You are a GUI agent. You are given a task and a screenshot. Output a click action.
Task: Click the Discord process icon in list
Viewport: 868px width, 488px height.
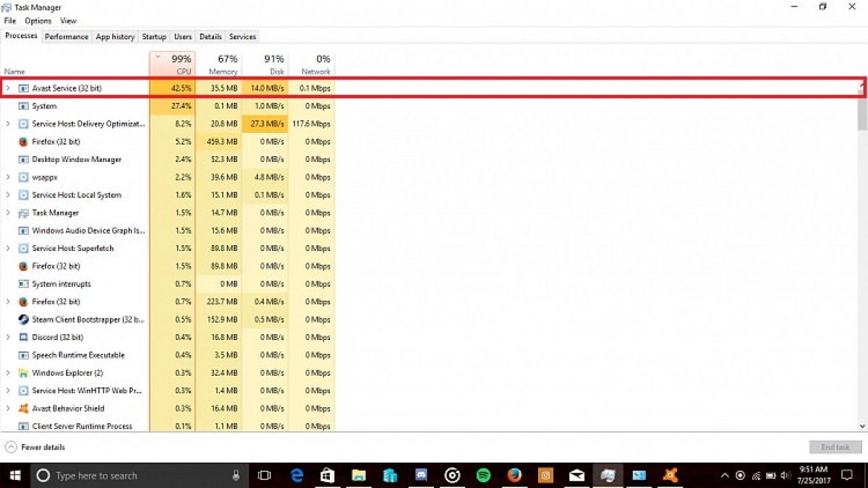23,338
